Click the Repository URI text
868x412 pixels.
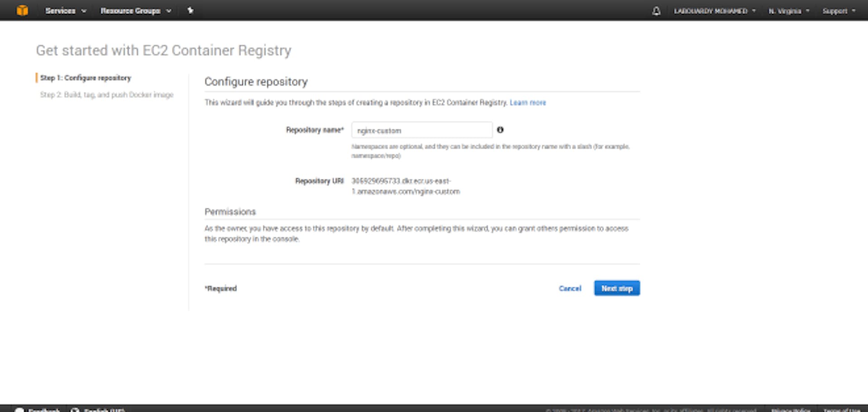click(405, 186)
